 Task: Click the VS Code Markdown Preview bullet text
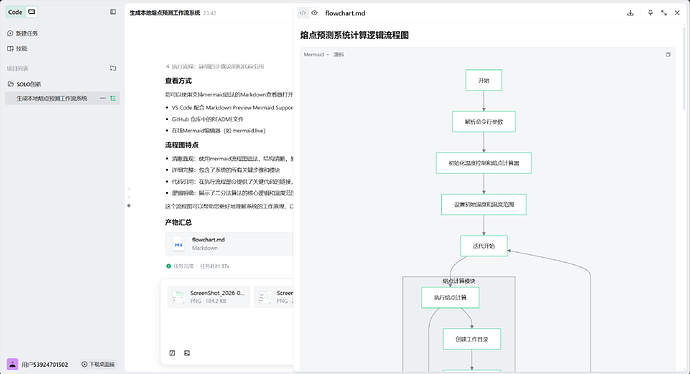point(232,107)
